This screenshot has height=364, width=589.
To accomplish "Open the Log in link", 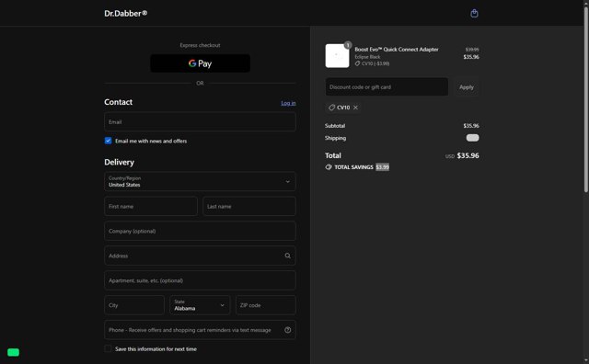I will pyautogui.click(x=288, y=103).
